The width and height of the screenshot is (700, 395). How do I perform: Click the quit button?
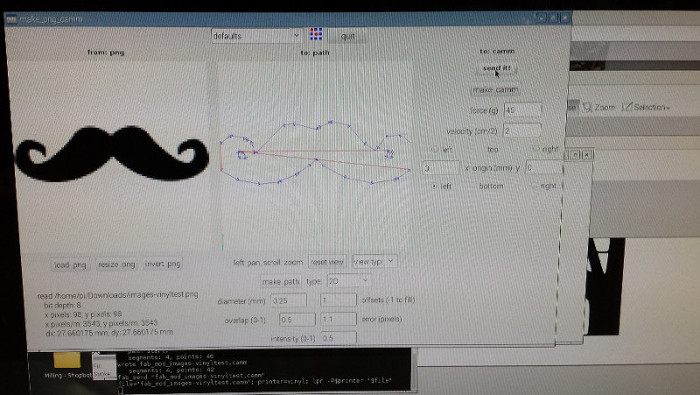pyautogui.click(x=348, y=36)
